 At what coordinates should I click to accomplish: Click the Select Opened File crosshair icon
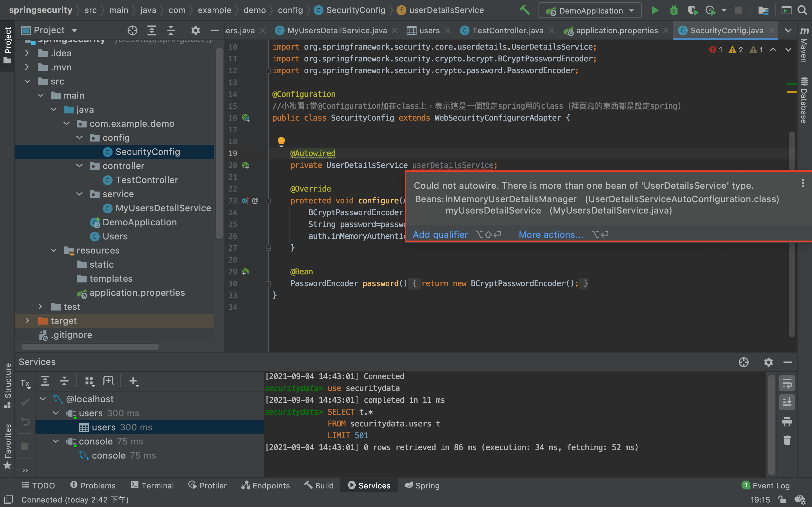tap(132, 30)
